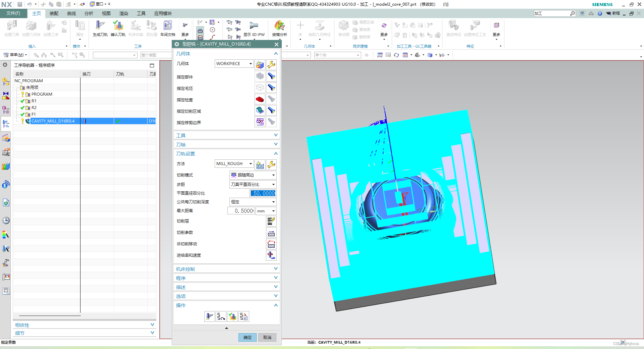Maximize the operation navigator panel toggle
Screen dimensions: 644x349
click(152, 65)
